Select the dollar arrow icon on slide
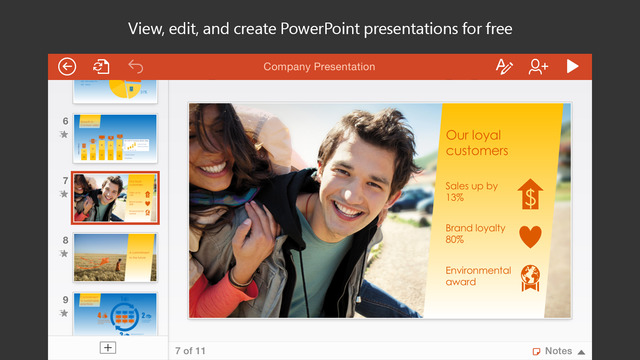 [x=530, y=194]
